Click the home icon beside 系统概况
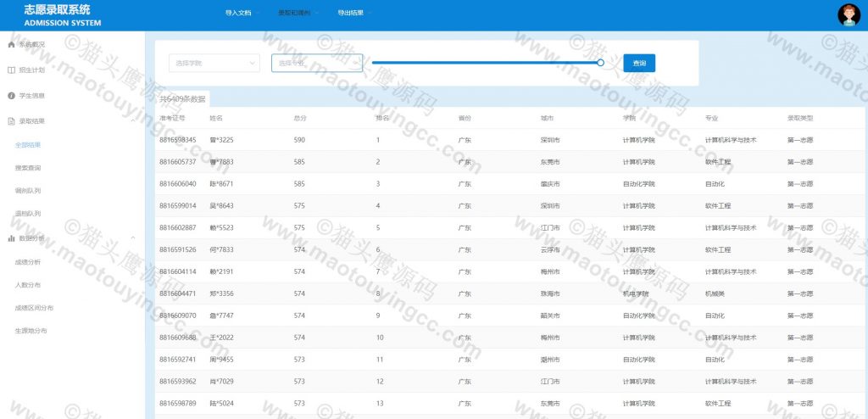The width and height of the screenshot is (868, 419). (x=11, y=44)
